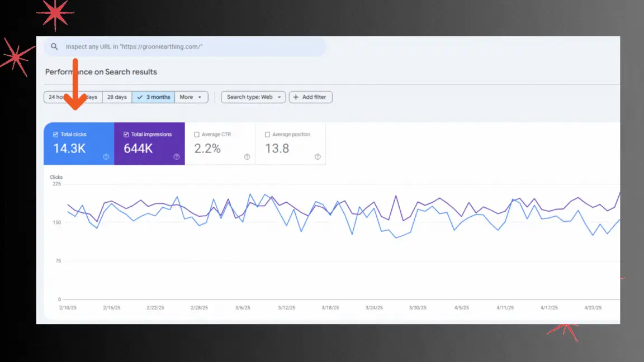Select the Total impressions metric card

(x=149, y=144)
